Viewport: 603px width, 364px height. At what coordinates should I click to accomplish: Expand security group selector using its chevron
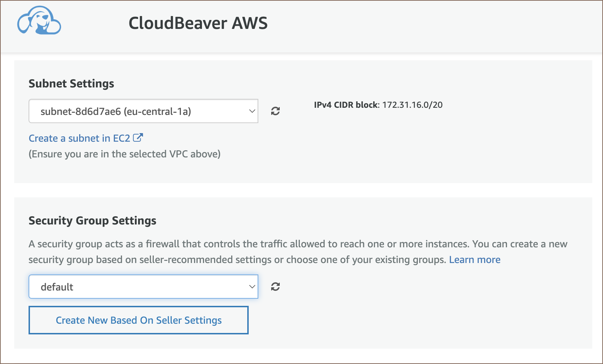(x=252, y=287)
